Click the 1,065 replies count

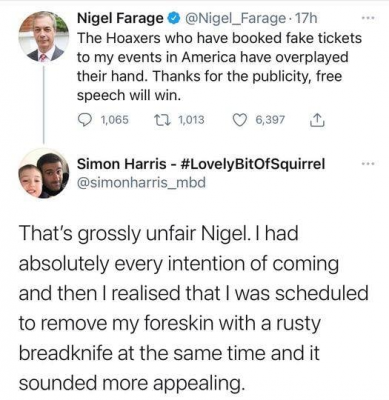(114, 119)
